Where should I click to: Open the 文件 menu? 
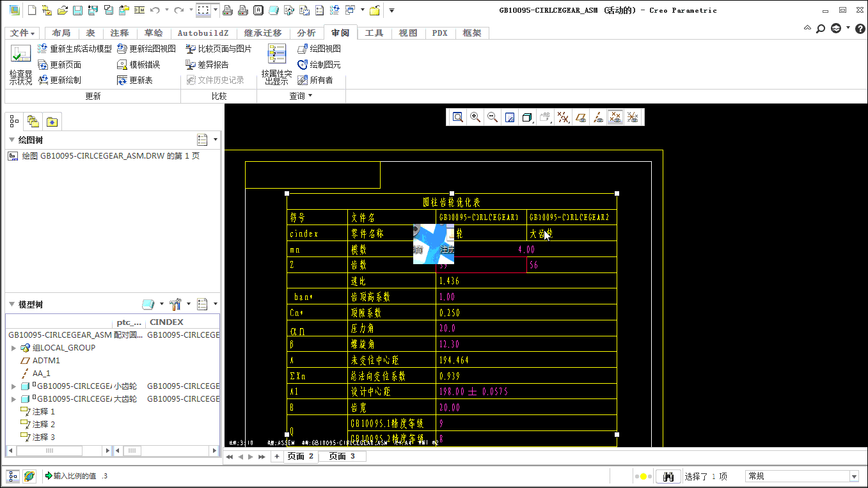22,33
